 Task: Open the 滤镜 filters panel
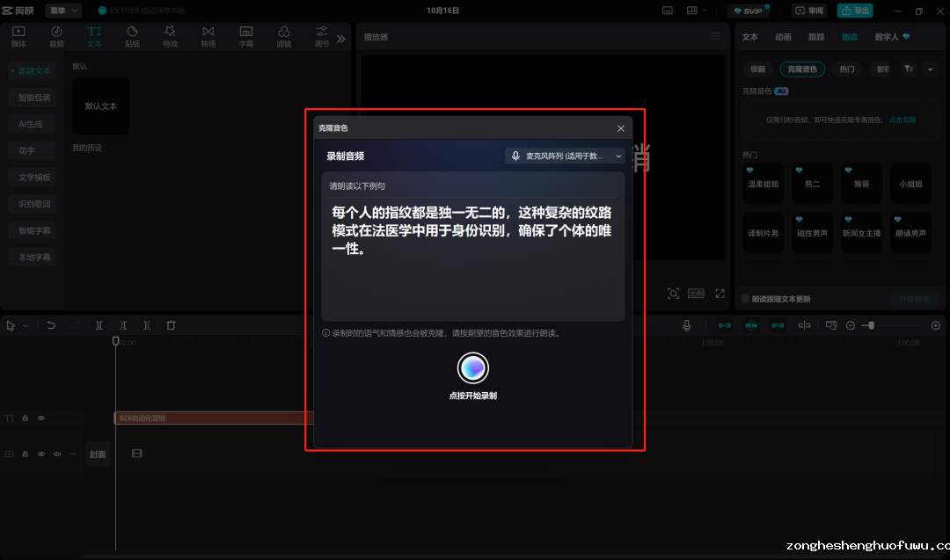pyautogui.click(x=283, y=36)
